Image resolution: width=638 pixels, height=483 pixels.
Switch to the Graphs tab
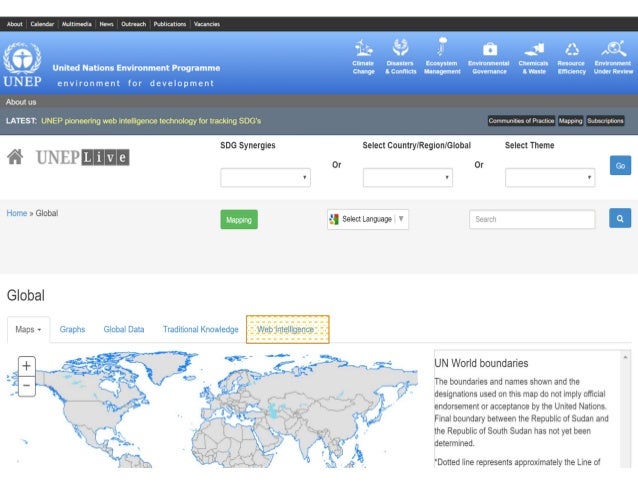[x=72, y=329]
